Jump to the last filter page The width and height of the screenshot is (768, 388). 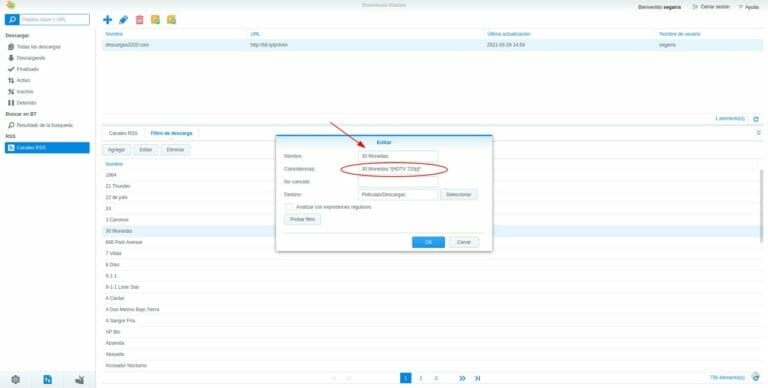click(x=478, y=378)
